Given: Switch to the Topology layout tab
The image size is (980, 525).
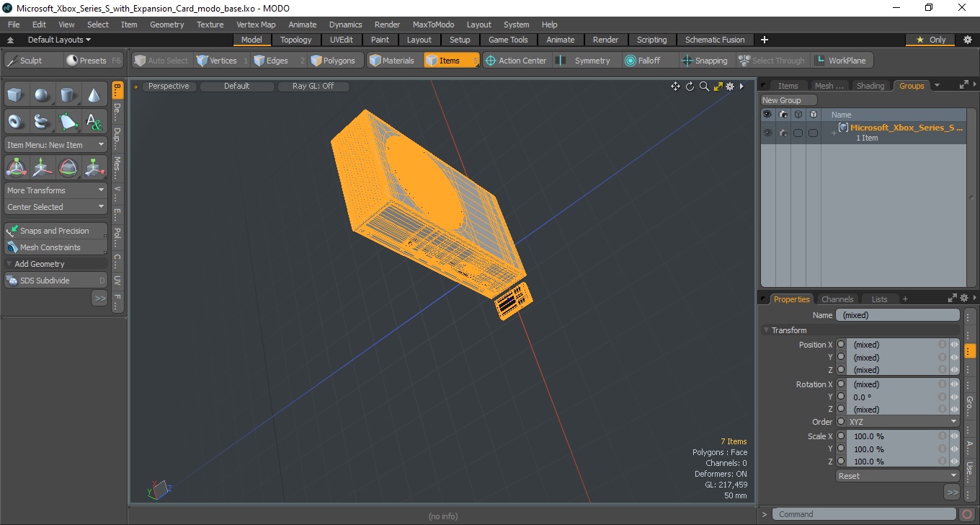Looking at the screenshot, I should 296,40.
